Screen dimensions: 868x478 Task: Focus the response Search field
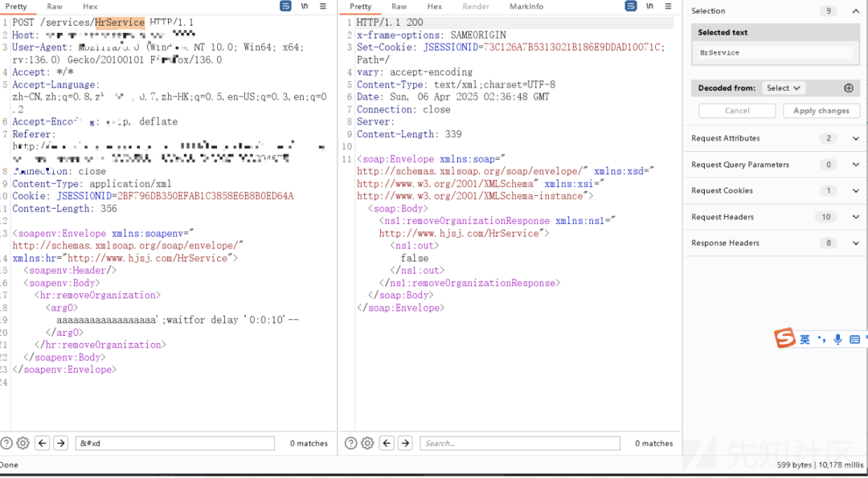point(520,443)
